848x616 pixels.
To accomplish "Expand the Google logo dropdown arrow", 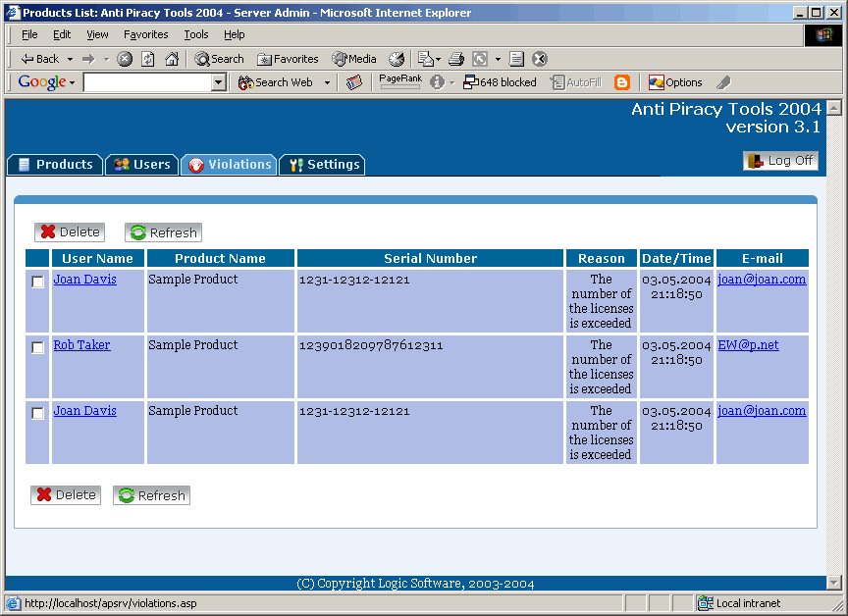I will point(72,83).
